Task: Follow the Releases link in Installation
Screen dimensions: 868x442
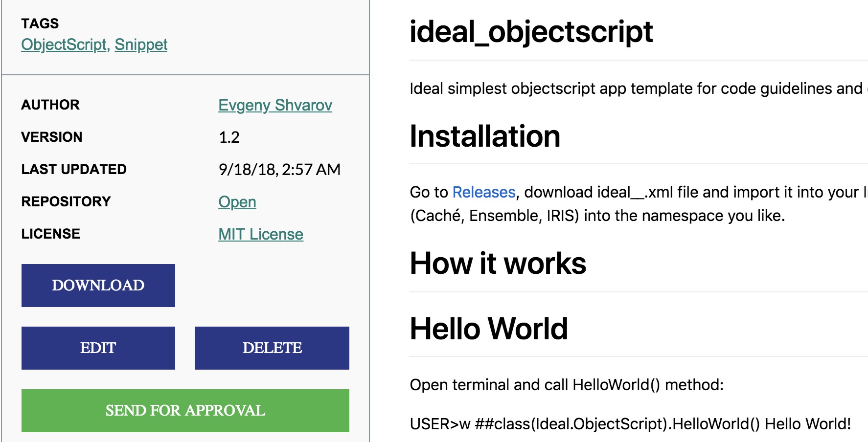Action: [484, 192]
